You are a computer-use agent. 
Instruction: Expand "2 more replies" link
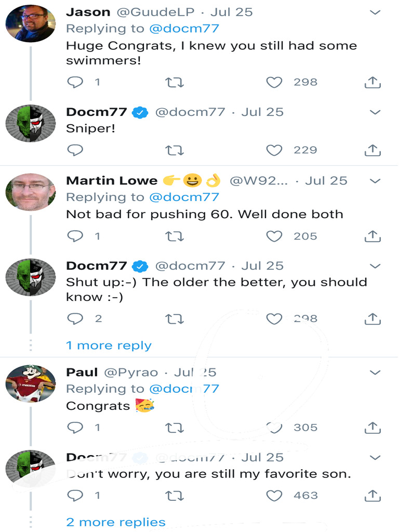coord(116,522)
